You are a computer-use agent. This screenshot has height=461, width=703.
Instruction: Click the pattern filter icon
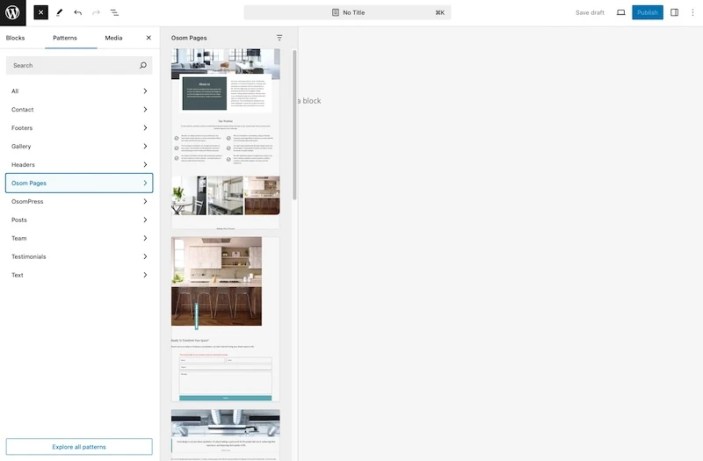point(279,38)
